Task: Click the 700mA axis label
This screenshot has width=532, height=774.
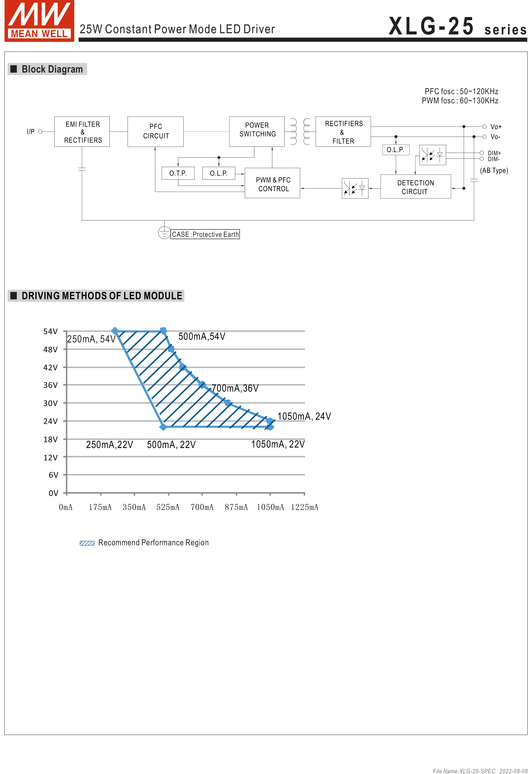Action: pyautogui.click(x=202, y=507)
